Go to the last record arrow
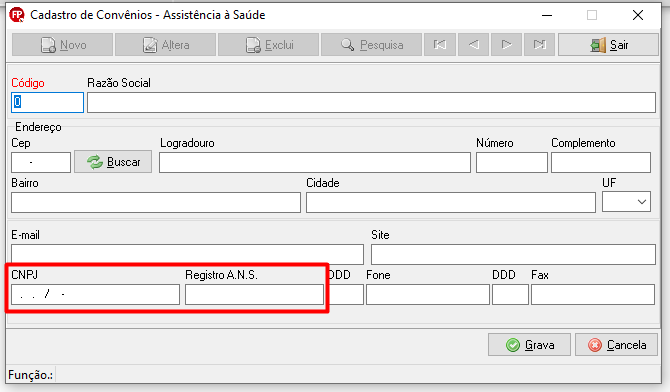This screenshot has height=392, width=670. pos(539,44)
